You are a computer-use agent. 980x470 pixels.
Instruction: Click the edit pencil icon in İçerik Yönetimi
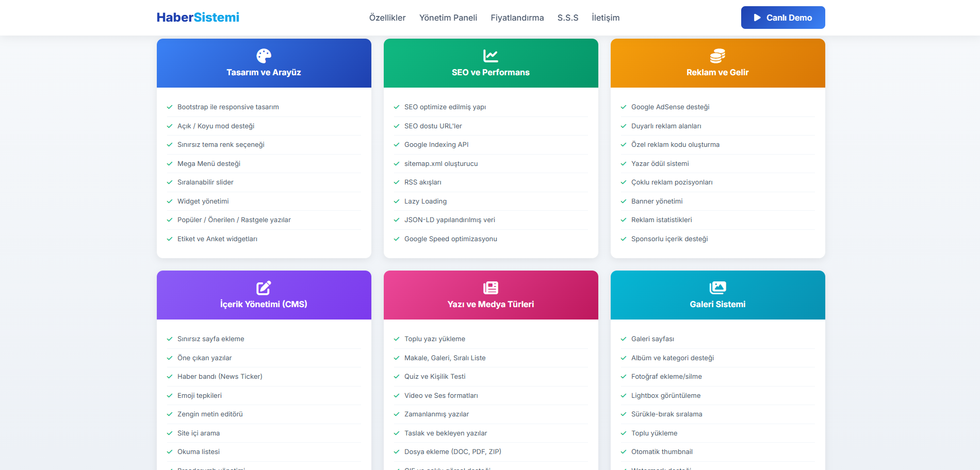pyautogui.click(x=264, y=288)
